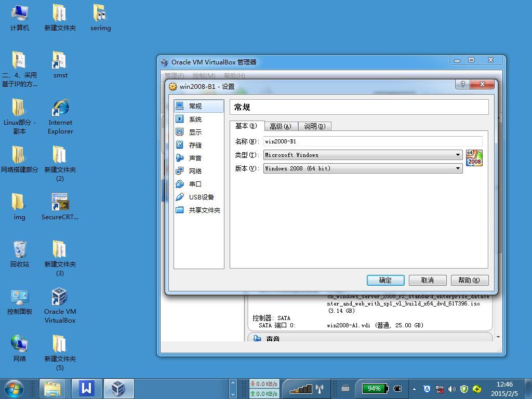Click the 帮助(H) button in settings dialog
The height and width of the screenshot is (399, 532).
470,280
